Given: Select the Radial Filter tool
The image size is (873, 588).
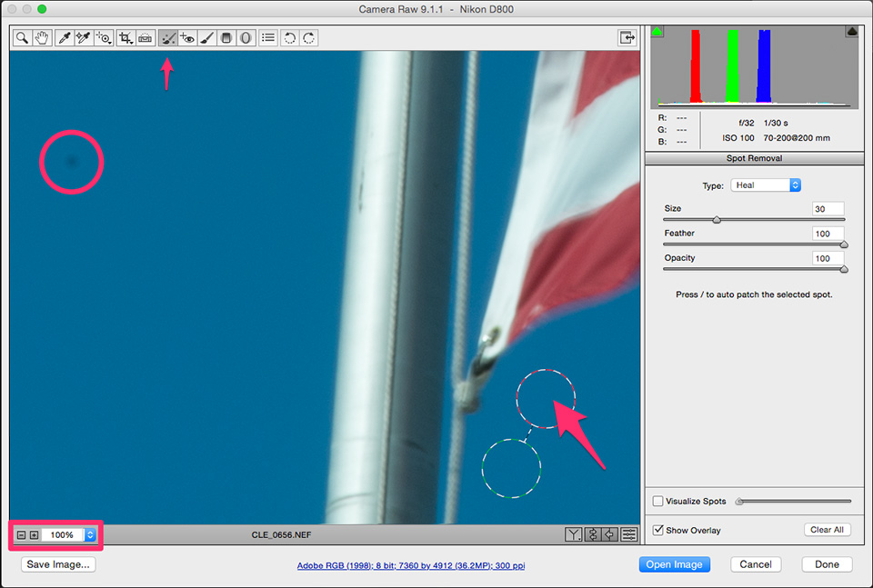Looking at the screenshot, I should coord(246,38).
